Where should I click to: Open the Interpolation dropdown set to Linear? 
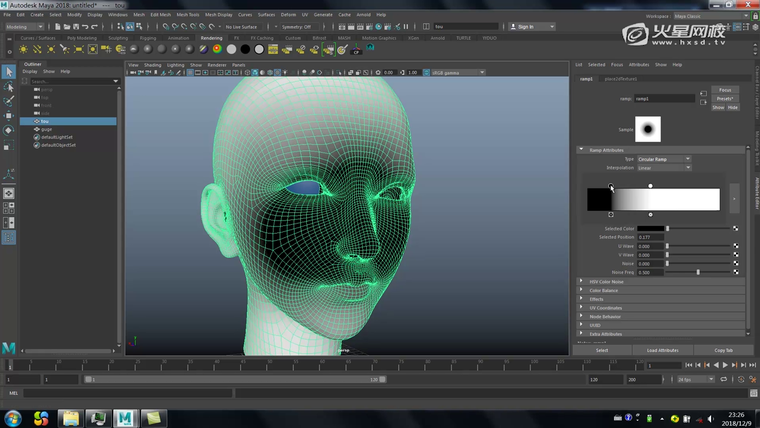tap(664, 168)
